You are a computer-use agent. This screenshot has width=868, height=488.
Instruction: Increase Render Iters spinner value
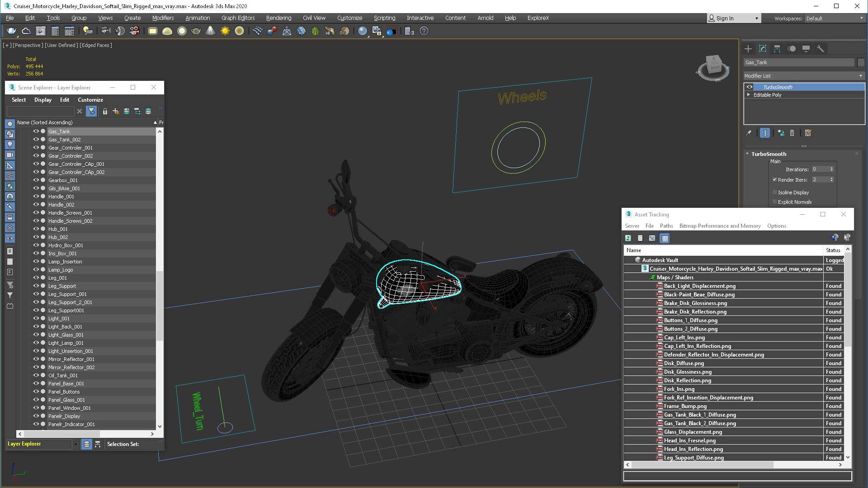coord(831,178)
